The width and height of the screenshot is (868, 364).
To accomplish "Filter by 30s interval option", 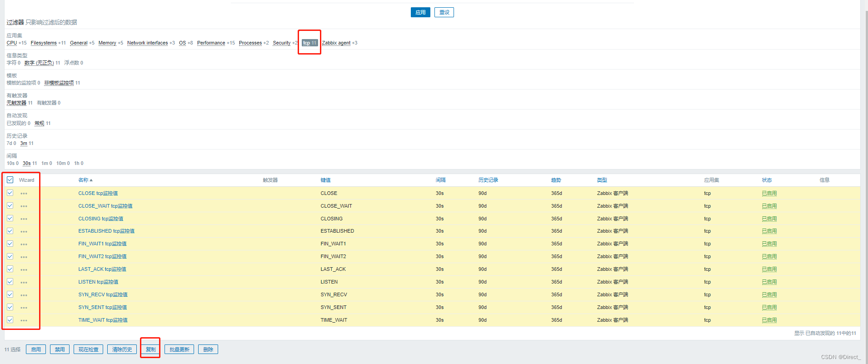I will click(x=27, y=163).
